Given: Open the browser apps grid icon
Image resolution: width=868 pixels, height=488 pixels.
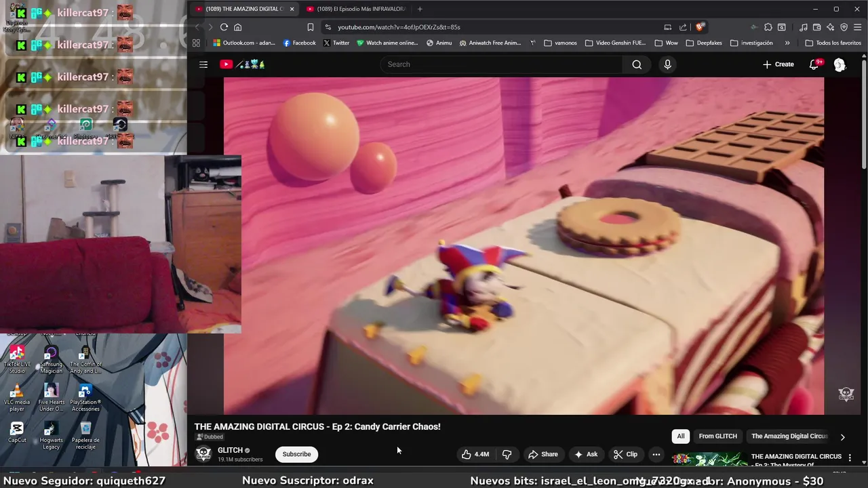Looking at the screenshot, I should pyautogui.click(x=196, y=43).
